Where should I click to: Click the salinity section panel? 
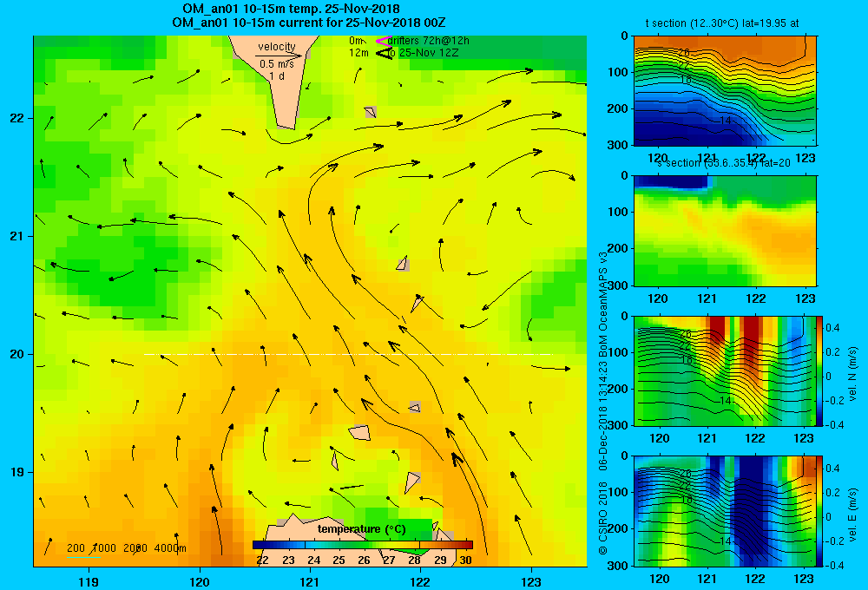(x=725, y=231)
